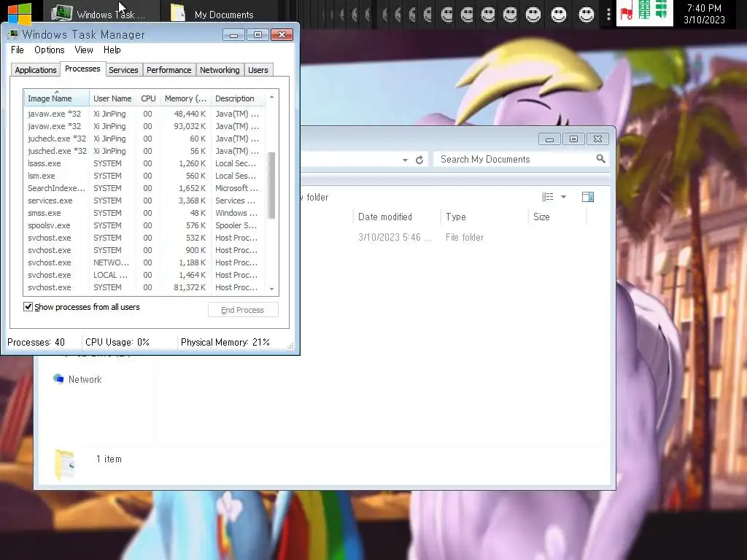Click process list scrollbar up arrow
Image resolution: width=747 pixels, height=560 pixels.
pyautogui.click(x=271, y=97)
